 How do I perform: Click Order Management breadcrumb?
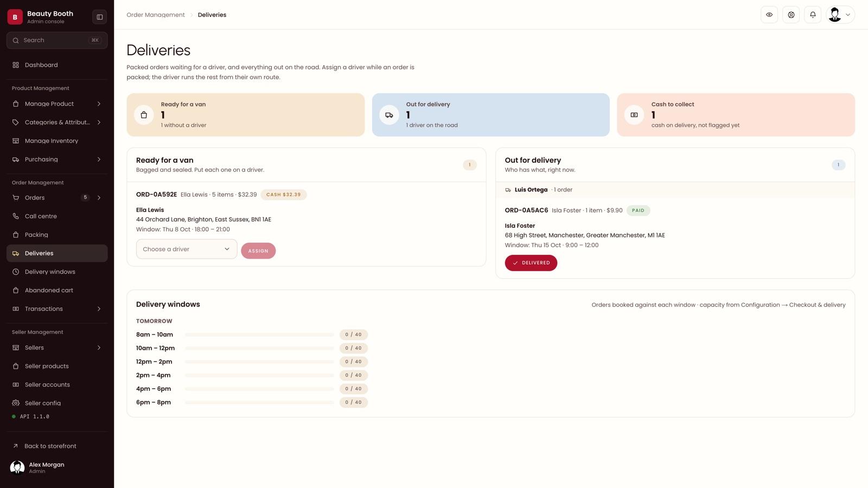point(156,15)
